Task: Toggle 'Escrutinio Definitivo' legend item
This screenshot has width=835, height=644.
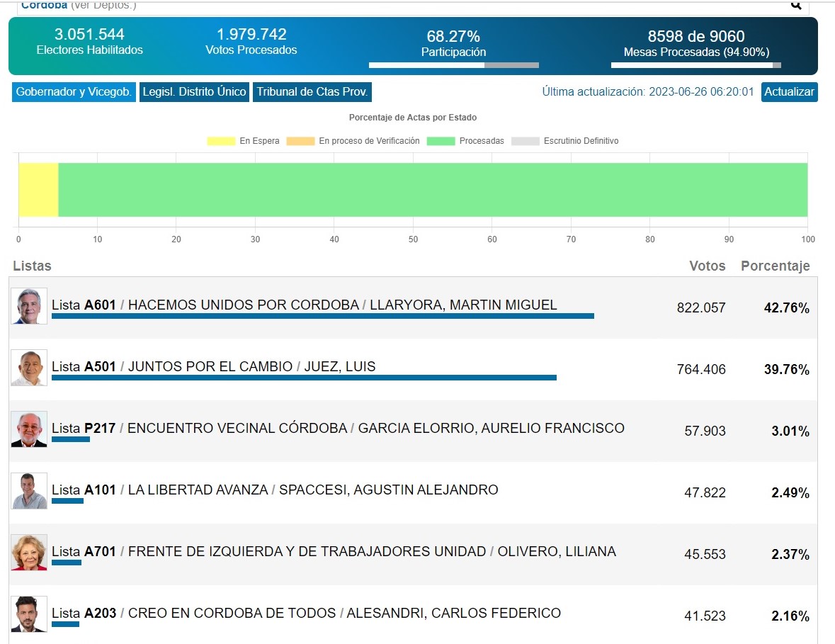Action: click(x=564, y=141)
